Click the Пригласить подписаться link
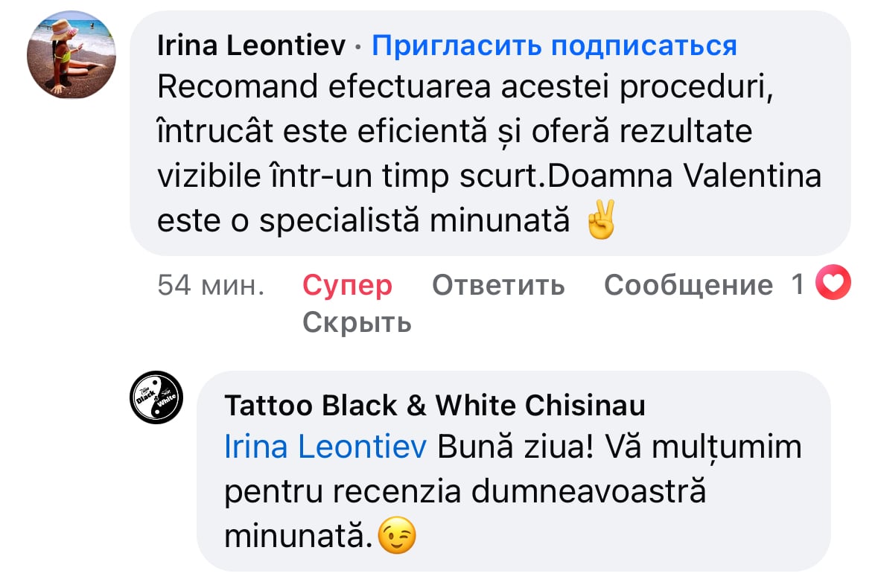 coord(554,46)
